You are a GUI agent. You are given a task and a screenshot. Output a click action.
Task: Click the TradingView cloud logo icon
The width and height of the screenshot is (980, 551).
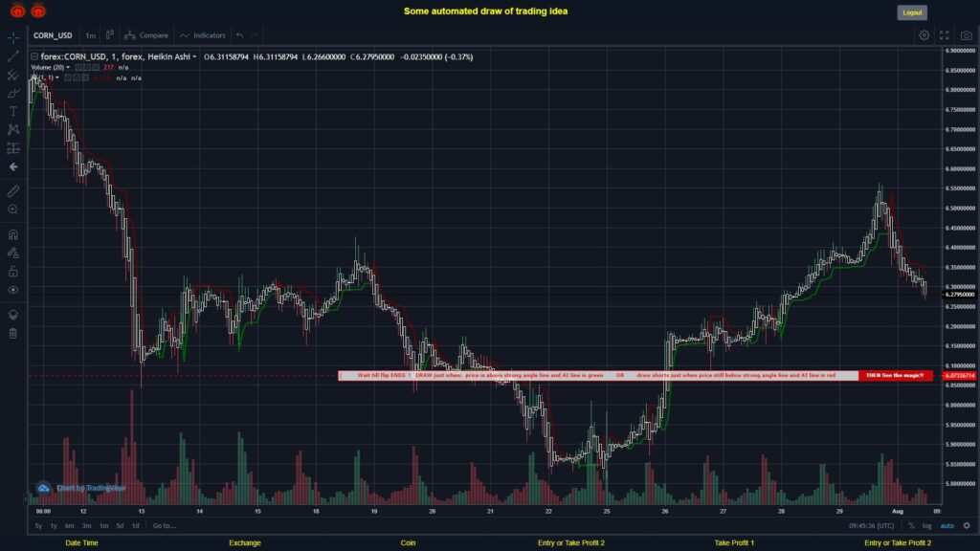[43, 488]
